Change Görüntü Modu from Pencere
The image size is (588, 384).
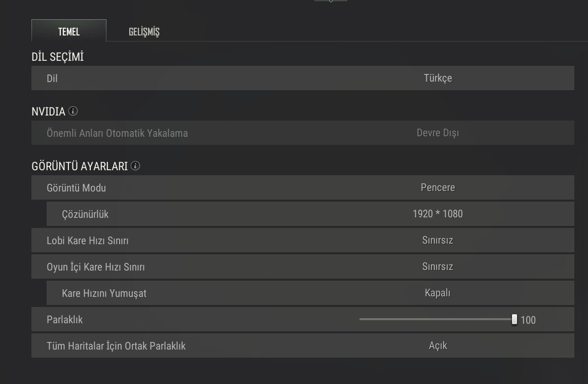point(437,187)
